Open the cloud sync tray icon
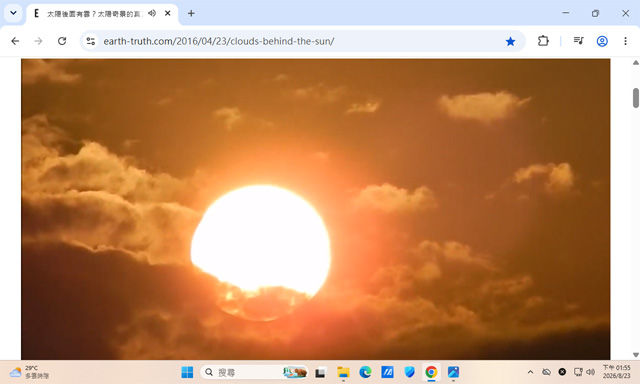640x384 pixels. tap(546, 372)
